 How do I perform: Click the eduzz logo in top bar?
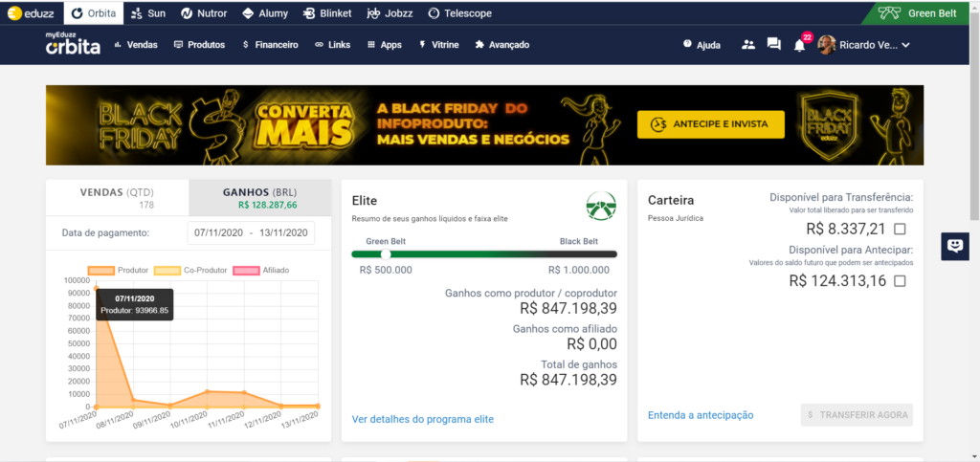tap(32, 13)
